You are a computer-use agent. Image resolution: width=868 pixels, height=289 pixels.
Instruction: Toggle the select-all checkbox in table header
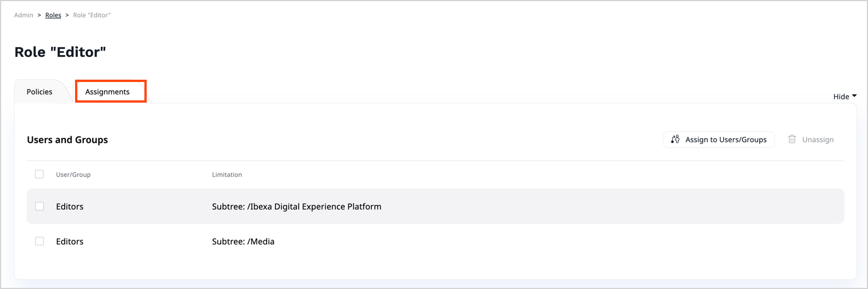(39, 174)
